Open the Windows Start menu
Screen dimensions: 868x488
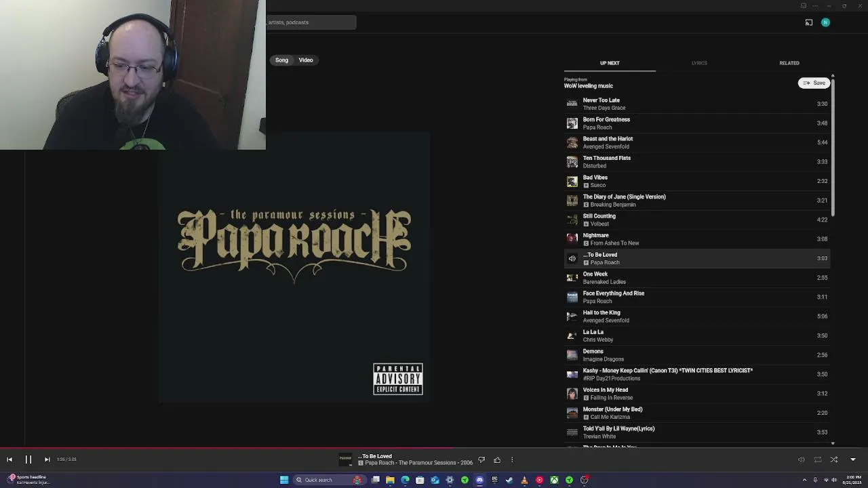pos(284,480)
